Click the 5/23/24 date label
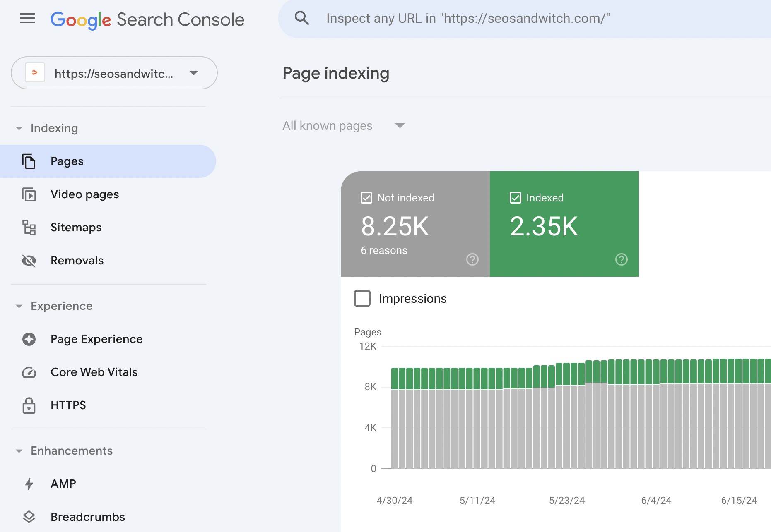 point(567,501)
